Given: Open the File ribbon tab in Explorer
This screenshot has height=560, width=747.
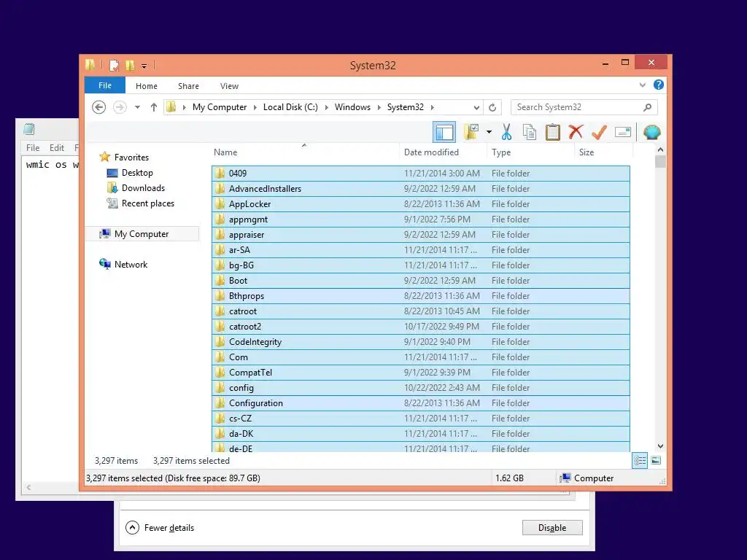Looking at the screenshot, I should [105, 85].
